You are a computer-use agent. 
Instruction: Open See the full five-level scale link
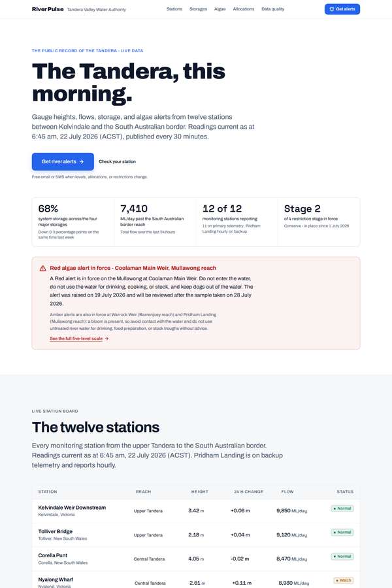[76, 338]
